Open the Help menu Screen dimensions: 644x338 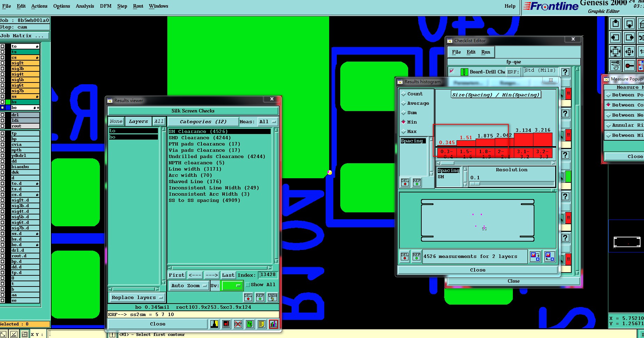tap(510, 6)
